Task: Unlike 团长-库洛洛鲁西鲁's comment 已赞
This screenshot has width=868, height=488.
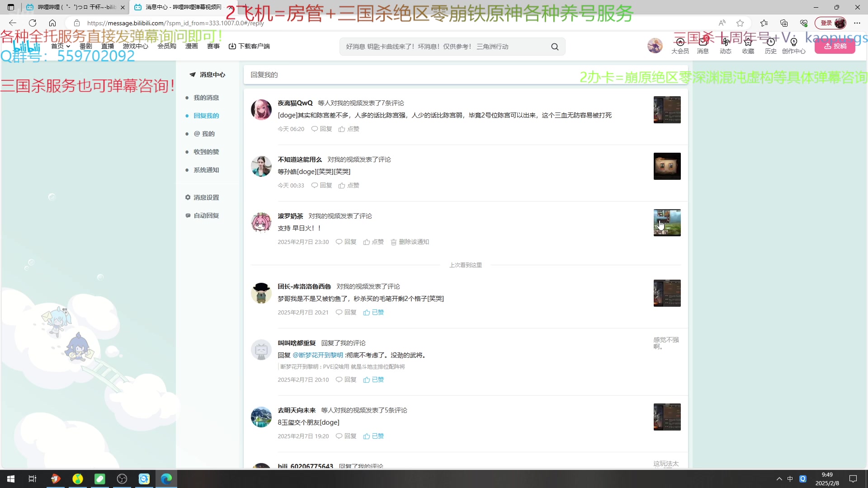Action: click(373, 313)
